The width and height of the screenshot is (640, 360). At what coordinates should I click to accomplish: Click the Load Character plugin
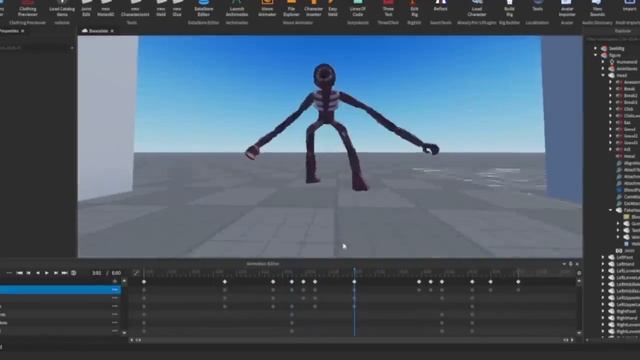point(477,9)
